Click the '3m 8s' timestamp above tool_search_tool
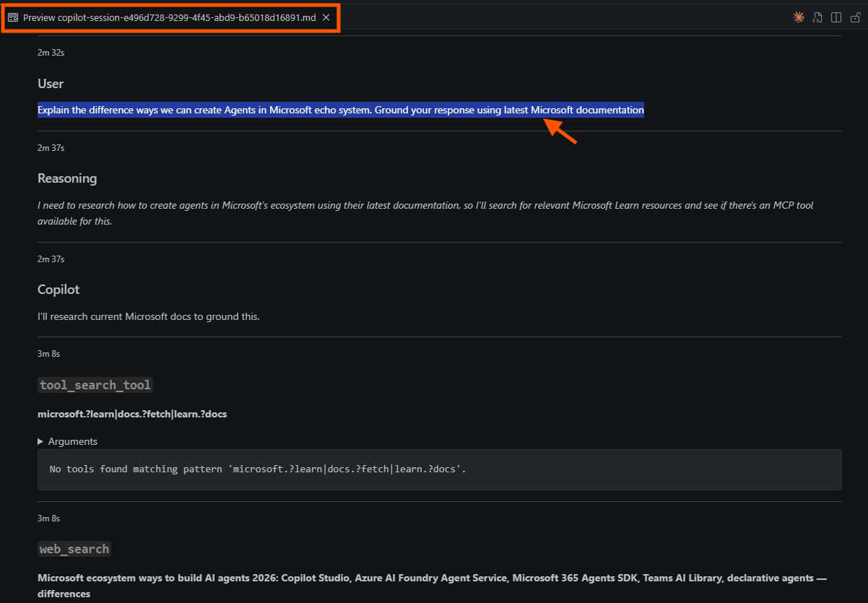Screen dimensions: 868x603 [48, 354]
